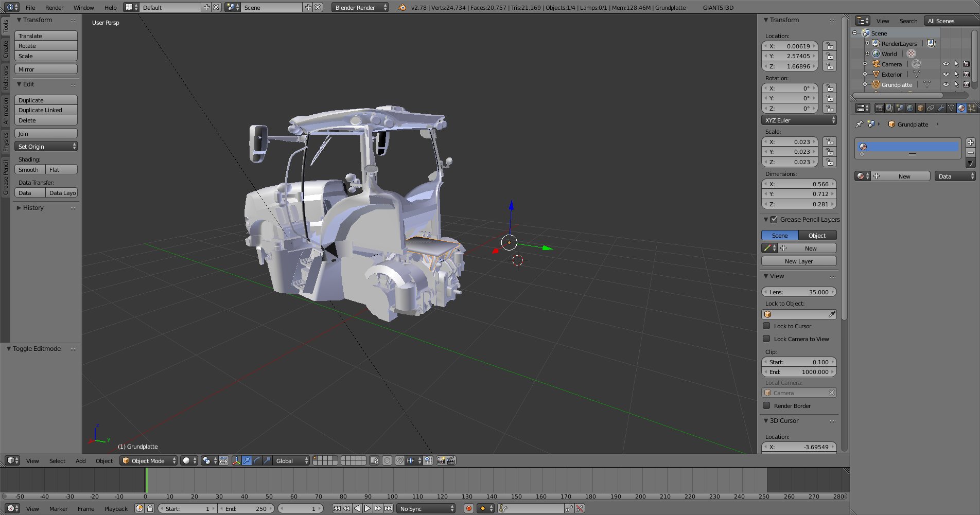Add material slot with plus button

tap(971, 143)
